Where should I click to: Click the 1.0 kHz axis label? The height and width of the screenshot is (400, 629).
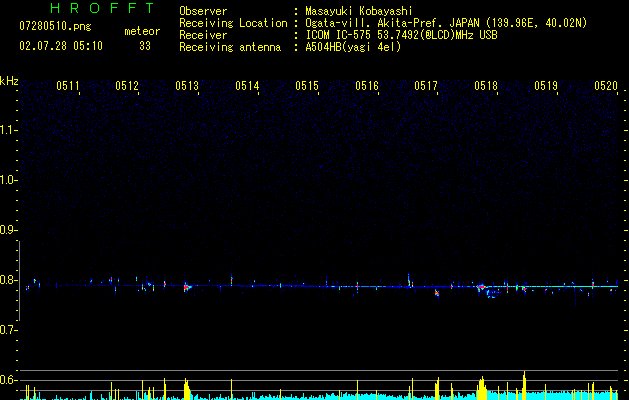click(x=8, y=180)
